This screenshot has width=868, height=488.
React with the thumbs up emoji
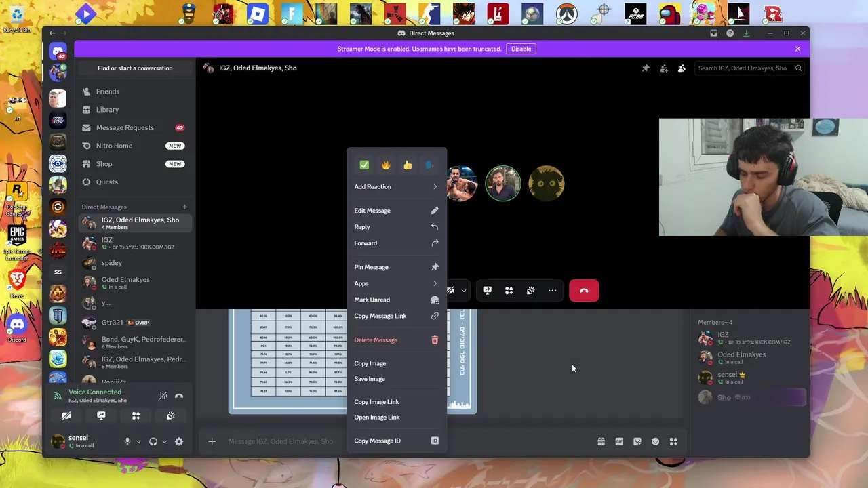tap(408, 165)
